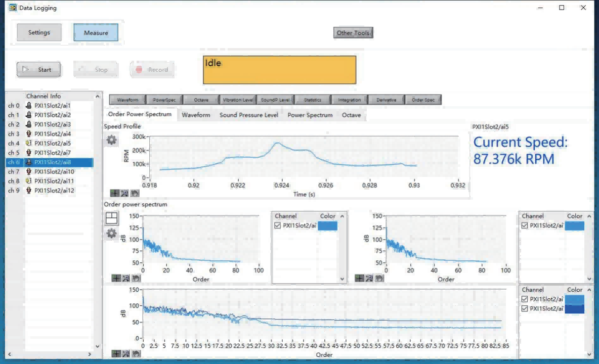Viewport: 599px width, 364px height.
Task: Select pan hand tool under left order spectrum graph
Action: [x=136, y=278]
